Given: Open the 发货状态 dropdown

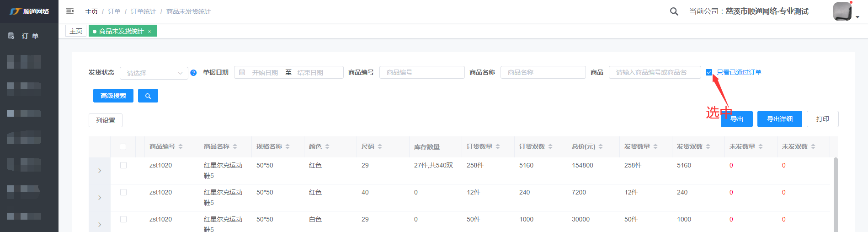Looking at the screenshot, I should [x=154, y=73].
